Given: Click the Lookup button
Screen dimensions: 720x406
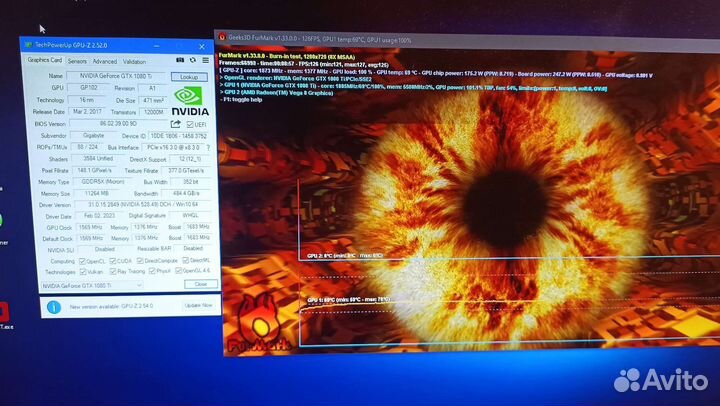Looking at the screenshot, I should click(188, 76).
